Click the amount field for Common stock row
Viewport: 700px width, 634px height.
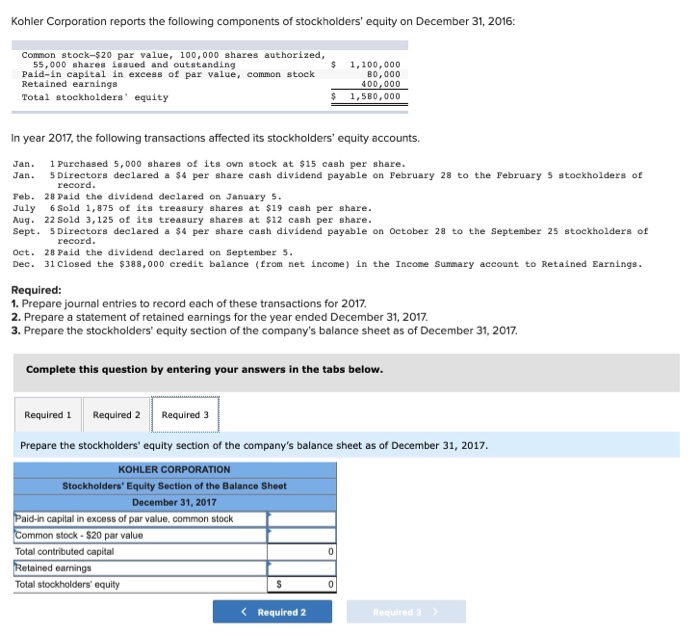(302, 535)
